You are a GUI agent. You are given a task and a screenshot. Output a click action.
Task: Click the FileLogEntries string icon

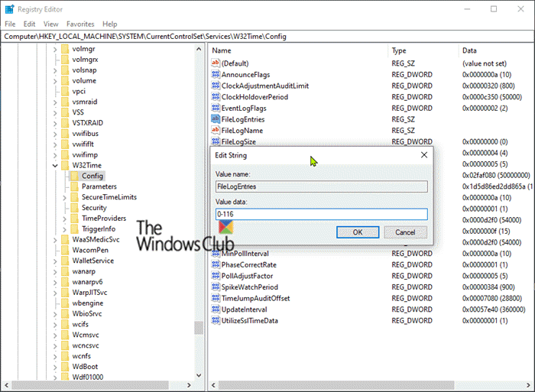(216, 118)
